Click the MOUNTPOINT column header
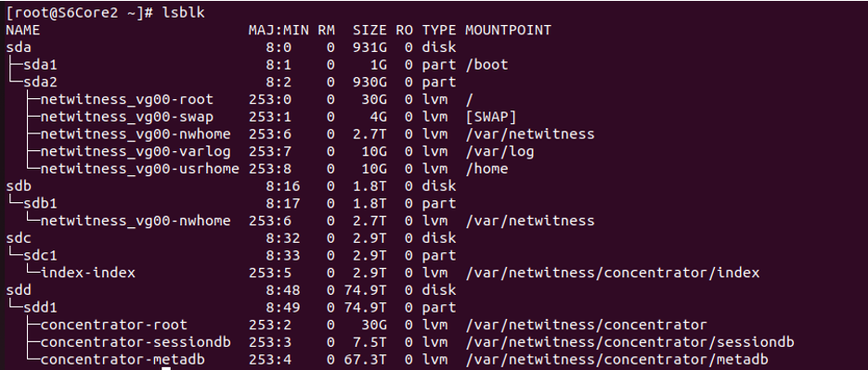 508,30
